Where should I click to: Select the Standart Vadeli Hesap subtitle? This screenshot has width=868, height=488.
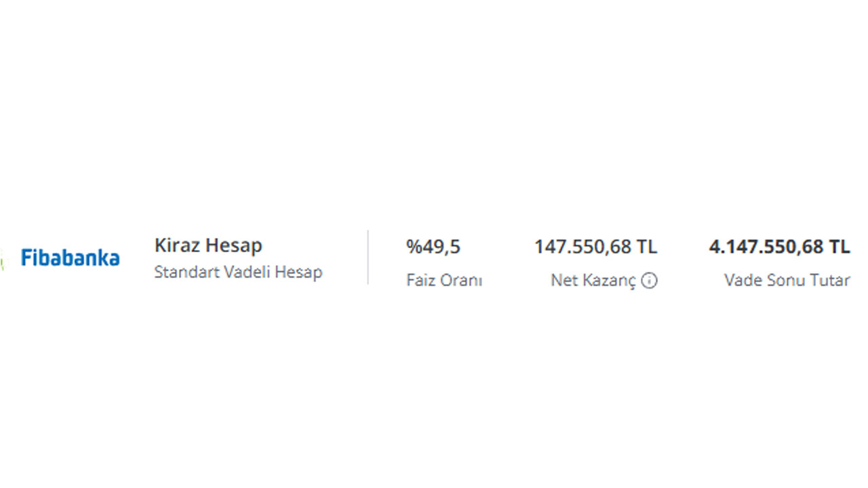[x=238, y=272]
